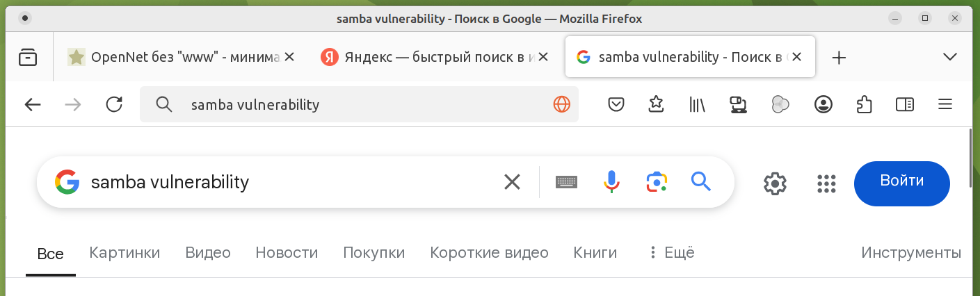Click the Firefox View icon
Viewport: 980px width, 296px height.
28,57
